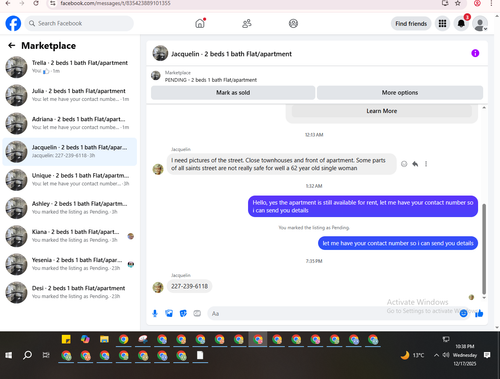Focus the Search Facebook field

pos(79,23)
